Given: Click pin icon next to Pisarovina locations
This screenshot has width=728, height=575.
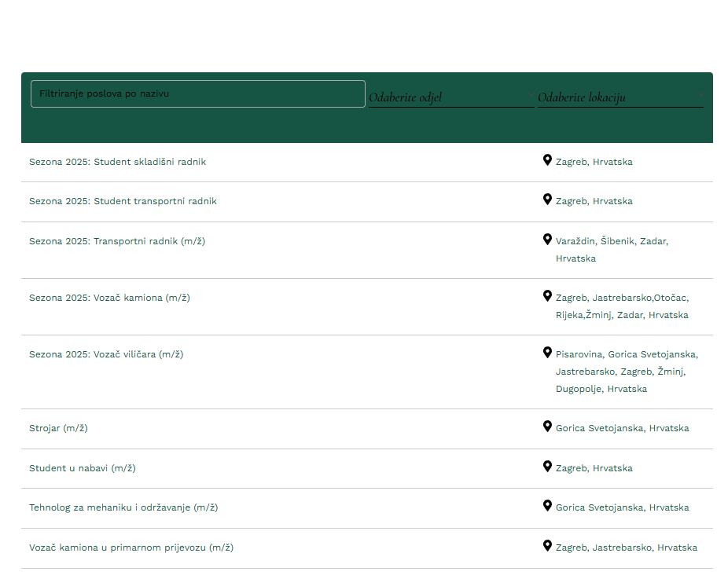Looking at the screenshot, I should coord(547,353).
